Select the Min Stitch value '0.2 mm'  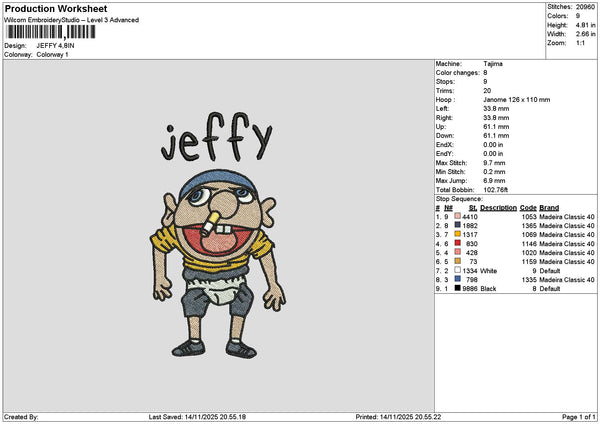pyautogui.click(x=494, y=172)
